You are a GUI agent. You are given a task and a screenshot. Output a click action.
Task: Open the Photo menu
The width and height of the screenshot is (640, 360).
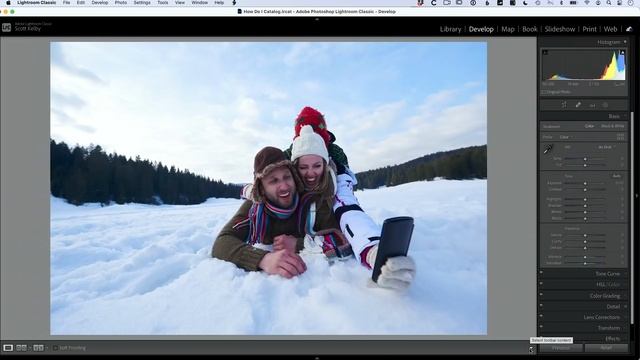coord(120,3)
